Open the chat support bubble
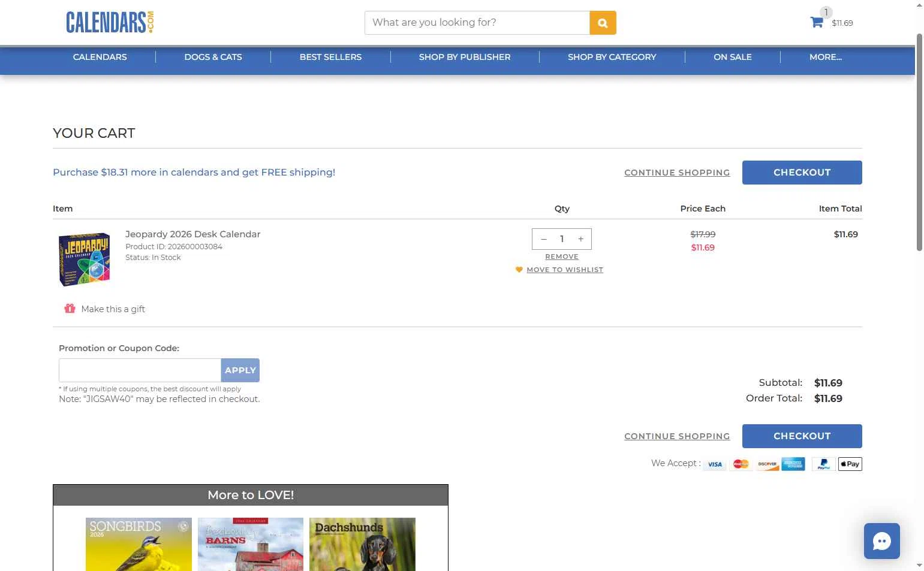924x571 pixels. click(881, 541)
